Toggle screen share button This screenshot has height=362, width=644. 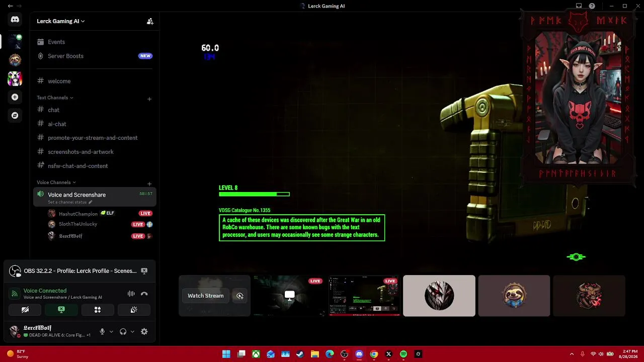[x=61, y=310]
